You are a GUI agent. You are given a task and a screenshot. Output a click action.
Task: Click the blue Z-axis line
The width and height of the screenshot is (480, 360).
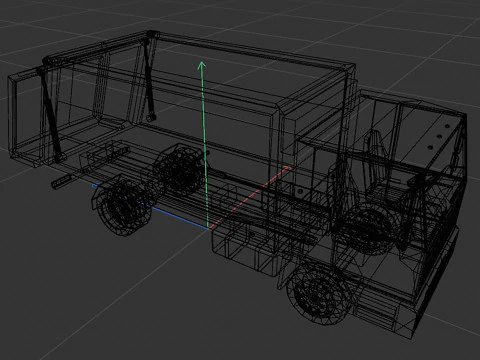[151, 206]
